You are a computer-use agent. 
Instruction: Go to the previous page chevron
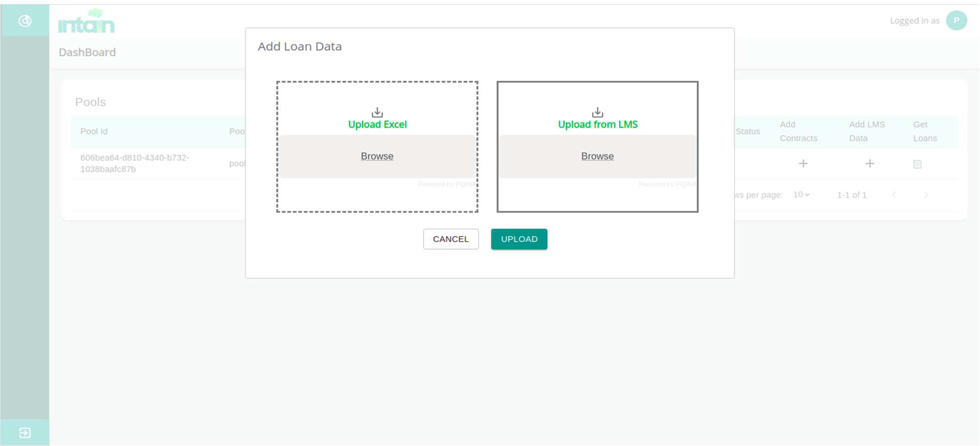tap(894, 195)
